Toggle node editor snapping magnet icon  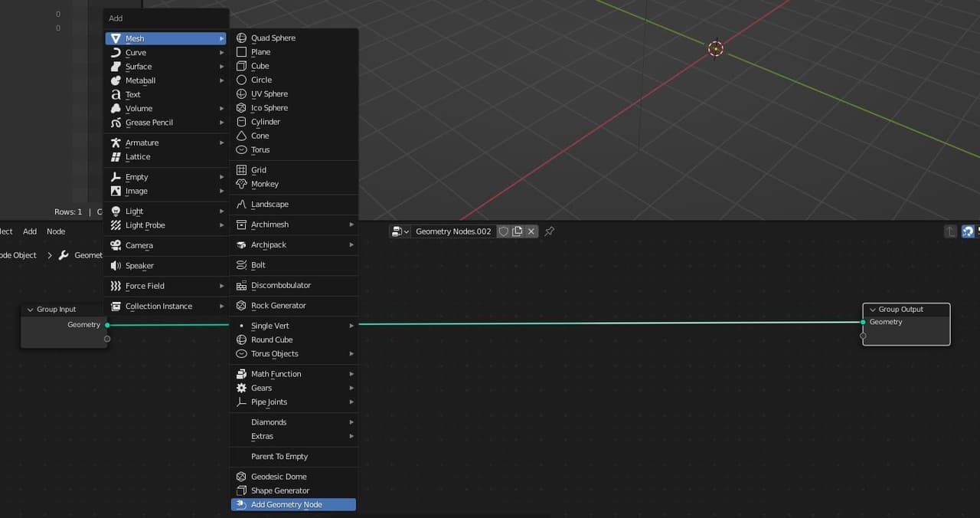click(x=968, y=231)
